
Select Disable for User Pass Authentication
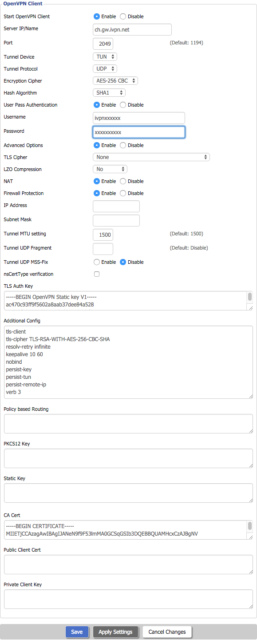click(x=123, y=105)
